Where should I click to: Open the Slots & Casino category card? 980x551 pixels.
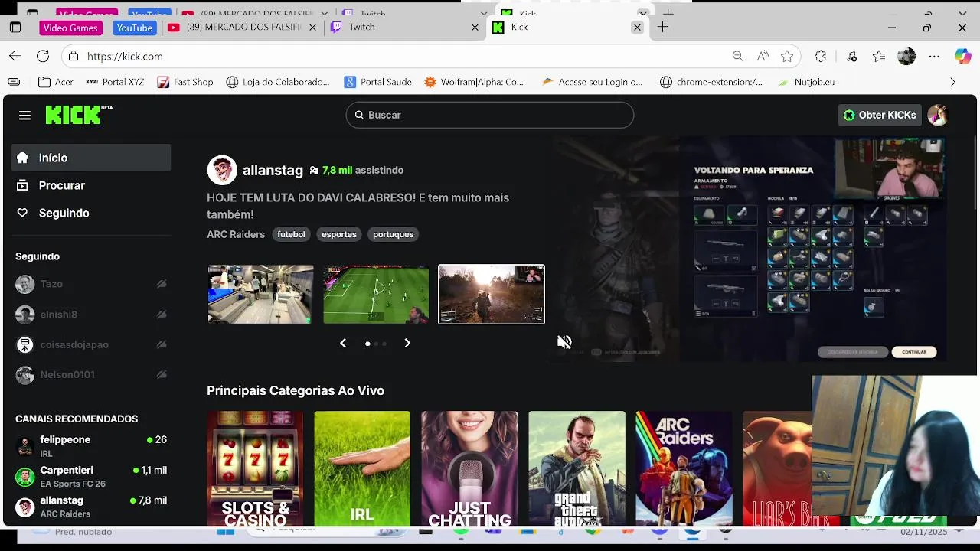pyautogui.click(x=255, y=468)
